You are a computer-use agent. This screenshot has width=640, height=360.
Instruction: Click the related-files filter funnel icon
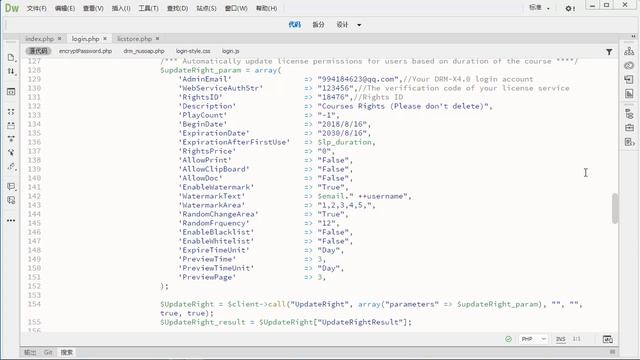(x=609, y=52)
